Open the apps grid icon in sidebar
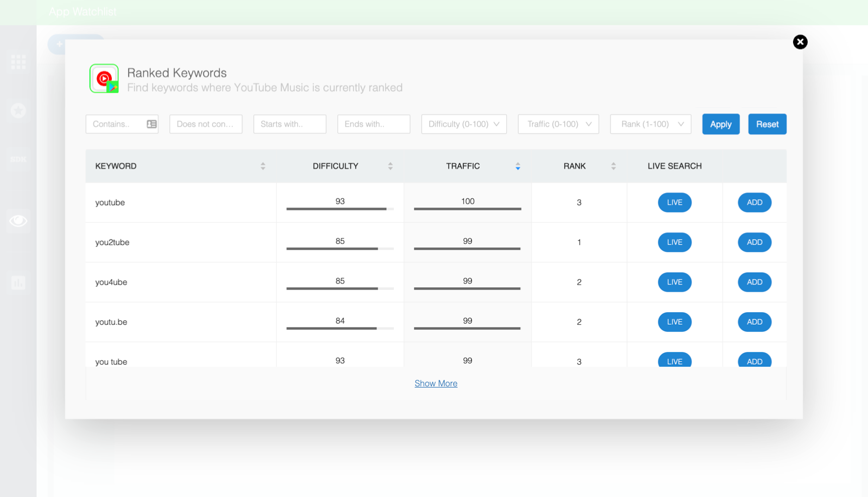 (18, 62)
